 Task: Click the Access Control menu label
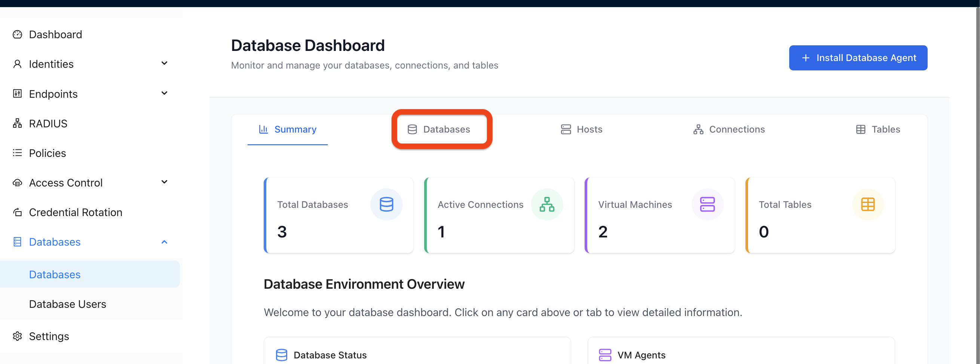pos(66,183)
